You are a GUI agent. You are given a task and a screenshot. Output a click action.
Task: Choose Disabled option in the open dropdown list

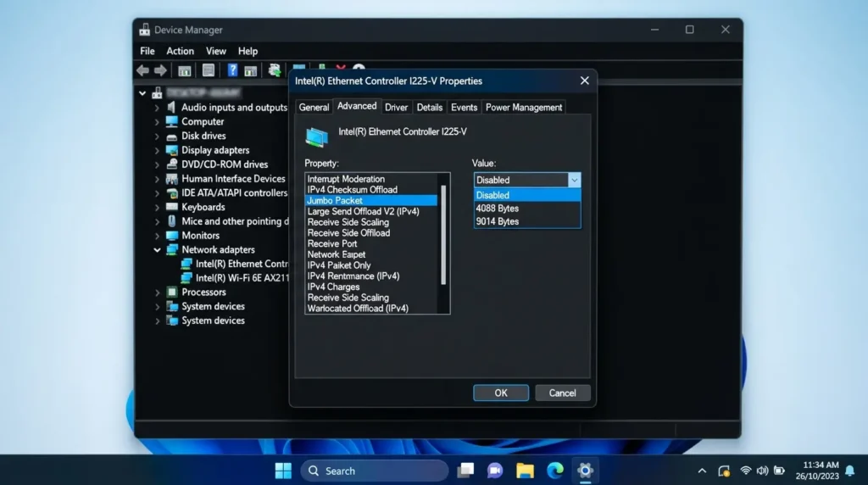[x=527, y=195]
